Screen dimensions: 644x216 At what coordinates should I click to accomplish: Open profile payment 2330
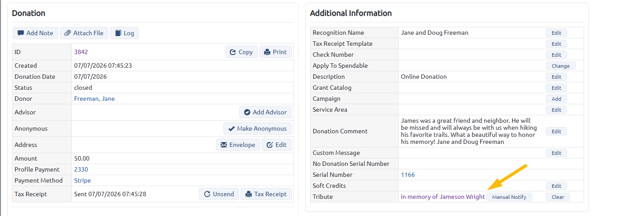click(x=81, y=169)
